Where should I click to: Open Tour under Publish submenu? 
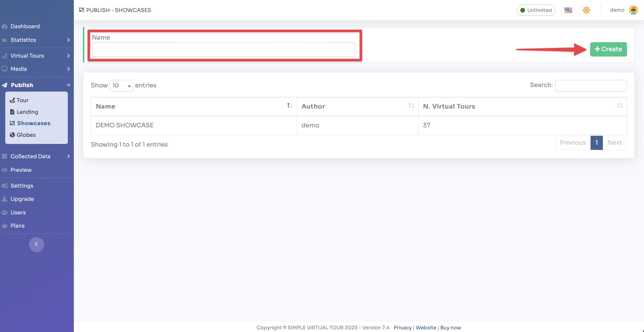[22, 100]
